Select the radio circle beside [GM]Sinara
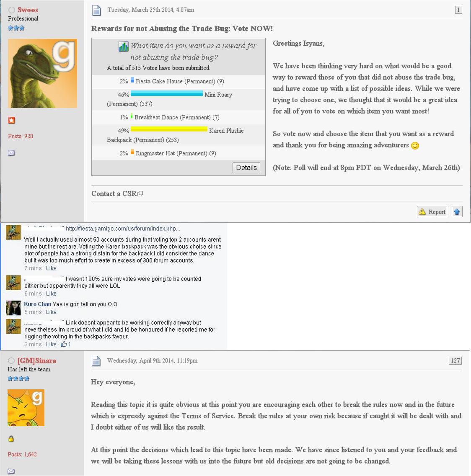The width and height of the screenshot is (471, 476). click(11, 360)
